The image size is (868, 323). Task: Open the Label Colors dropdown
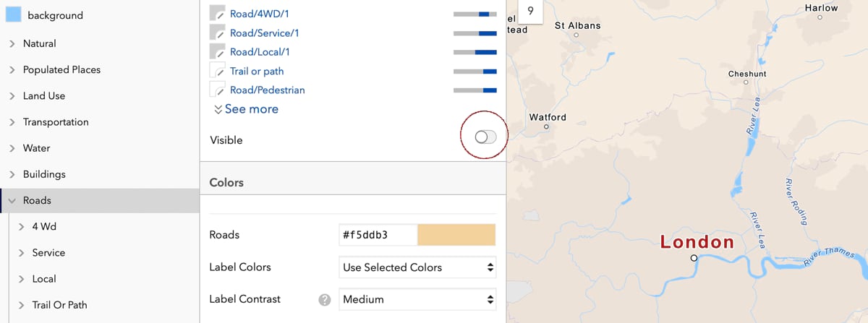point(417,267)
